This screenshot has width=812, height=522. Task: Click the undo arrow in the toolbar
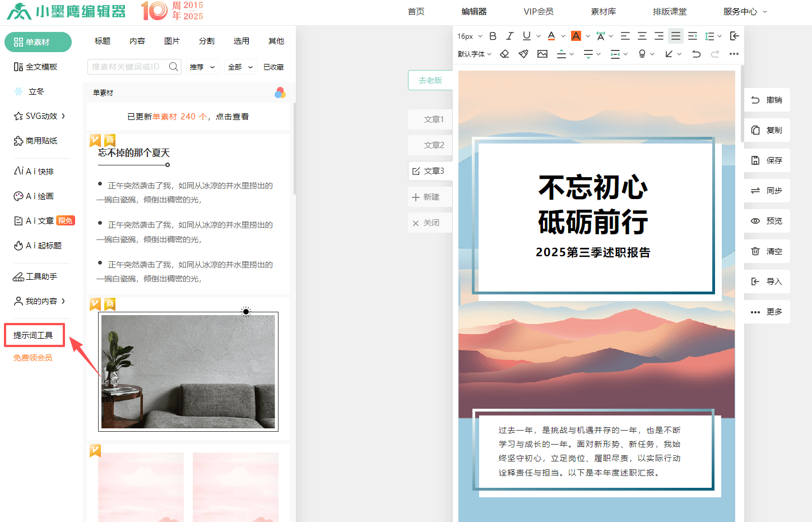pos(696,54)
